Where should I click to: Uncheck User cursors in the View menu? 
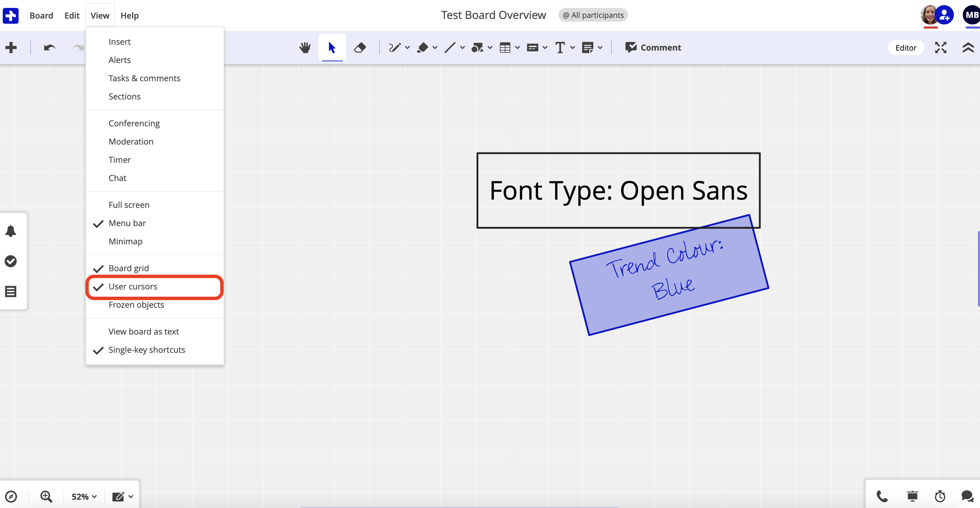point(133,287)
